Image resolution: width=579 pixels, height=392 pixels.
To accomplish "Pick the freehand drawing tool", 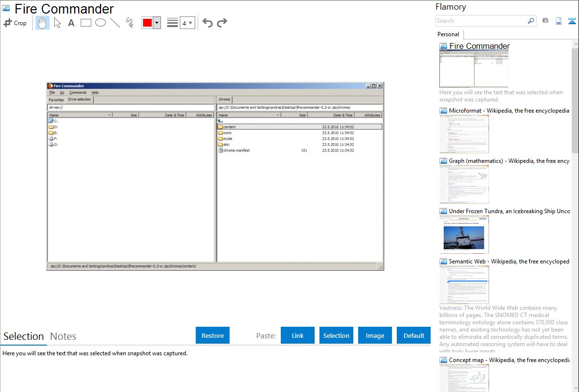I will click(130, 23).
